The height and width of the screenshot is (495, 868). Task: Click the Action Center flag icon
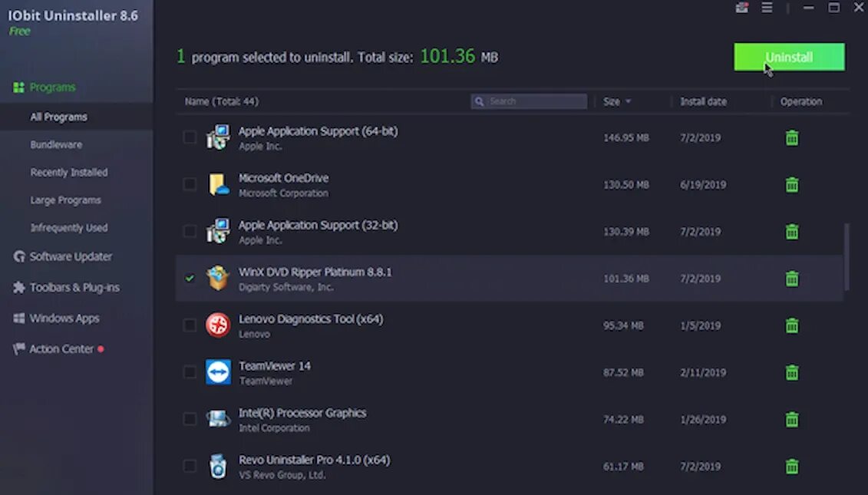(19, 349)
